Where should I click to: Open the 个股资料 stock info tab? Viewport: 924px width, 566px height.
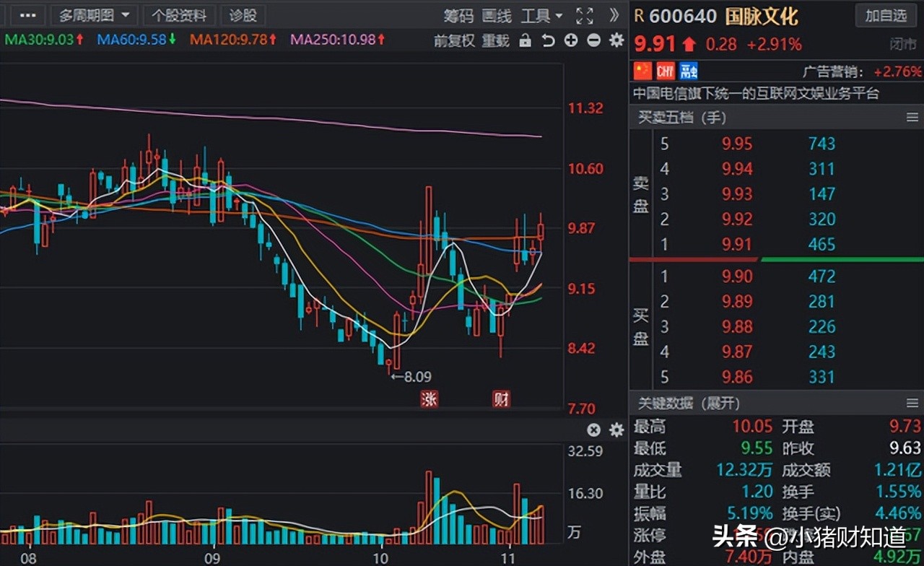(x=179, y=15)
